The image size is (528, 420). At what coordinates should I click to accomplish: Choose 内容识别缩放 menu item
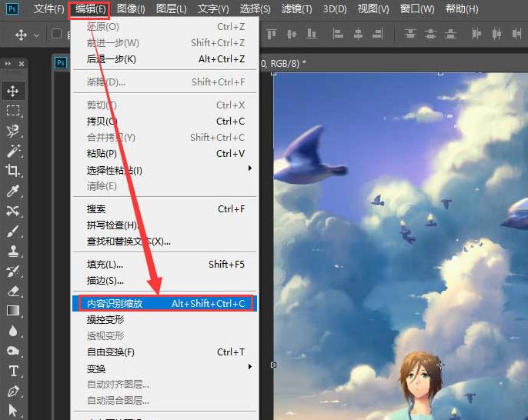point(165,304)
